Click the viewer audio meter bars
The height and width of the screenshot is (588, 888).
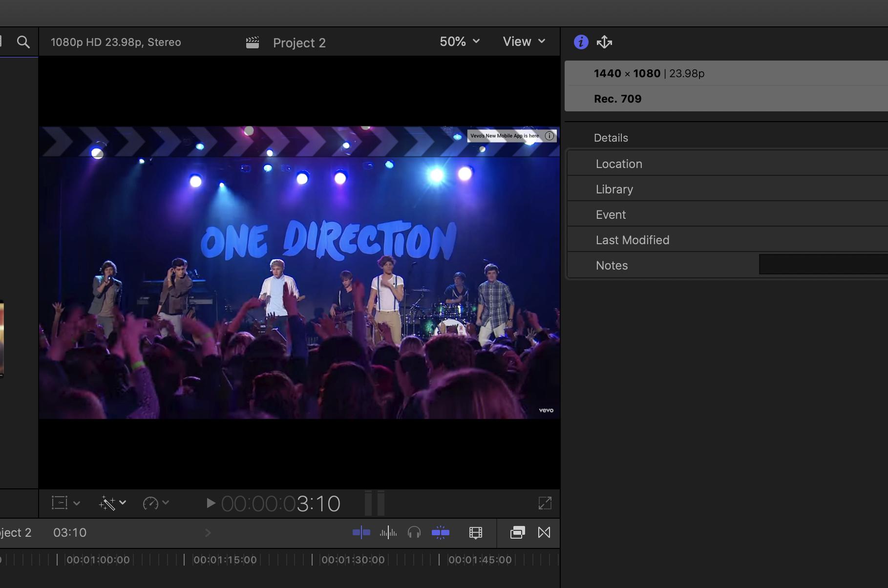click(x=375, y=503)
